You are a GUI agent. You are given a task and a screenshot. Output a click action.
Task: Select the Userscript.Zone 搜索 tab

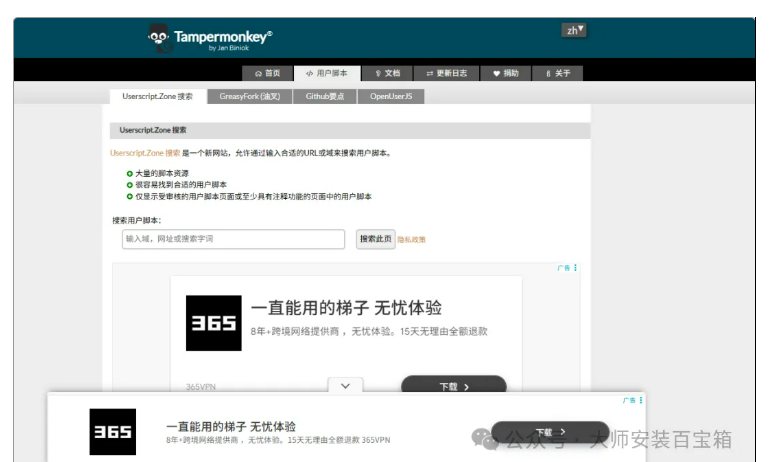(157, 97)
